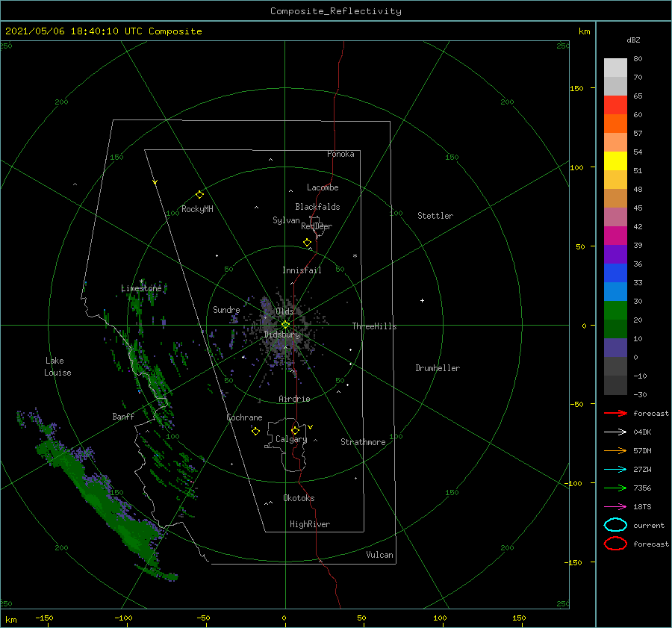Click the Limestone label
Screen dimensions: 672x628
pyautogui.click(x=141, y=288)
